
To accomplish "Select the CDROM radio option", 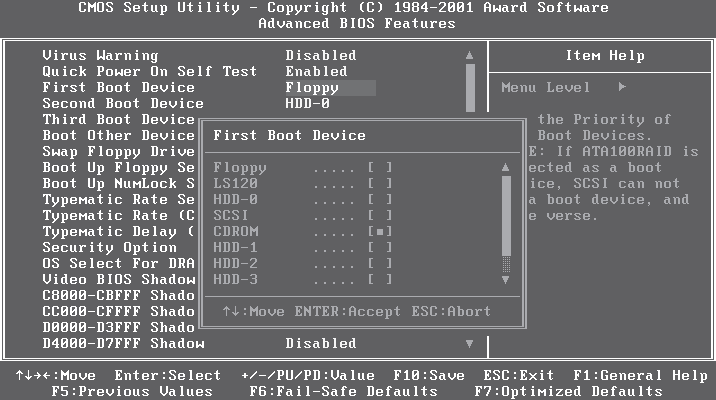I will [379, 231].
